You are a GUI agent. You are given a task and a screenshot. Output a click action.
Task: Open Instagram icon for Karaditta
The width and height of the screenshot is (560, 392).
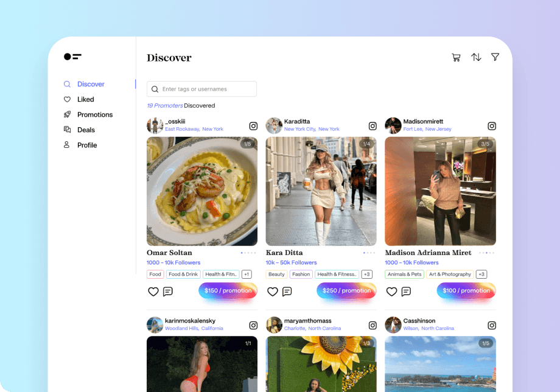point(373,126)
